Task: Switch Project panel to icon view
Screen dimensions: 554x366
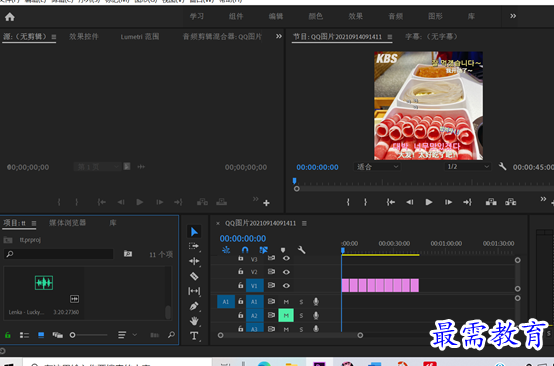Action: [x=41, y=335]
